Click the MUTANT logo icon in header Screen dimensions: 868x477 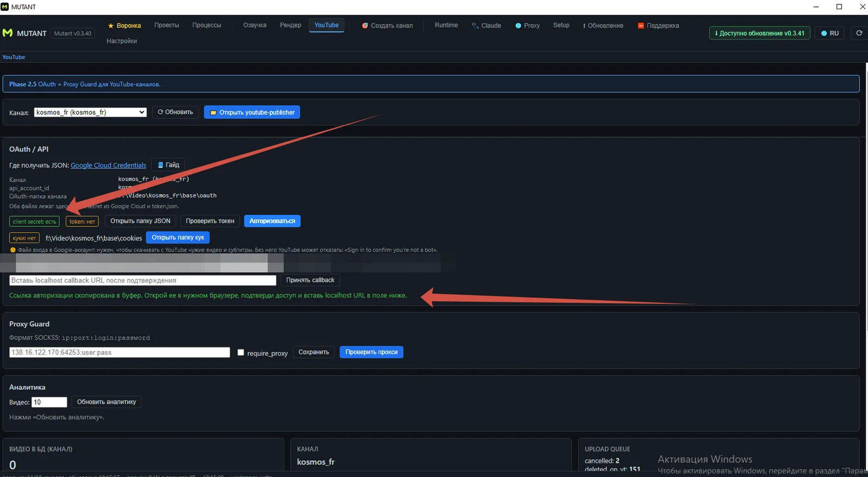pos(8,33)
